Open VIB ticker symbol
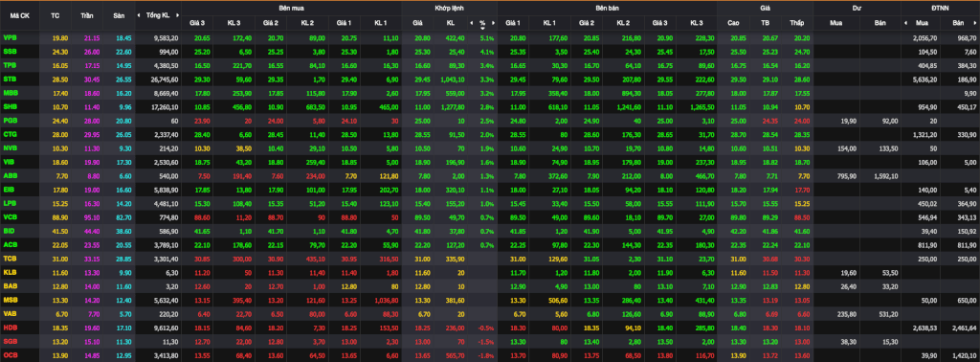The width and height of the screenshot is (980, 362). point(9,161)
